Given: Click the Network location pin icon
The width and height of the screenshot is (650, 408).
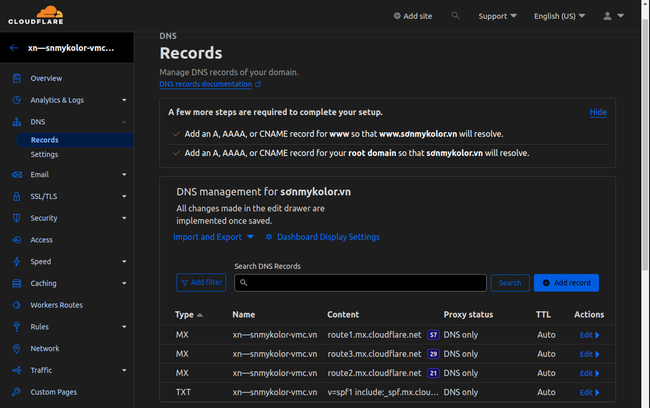Looking at the screenshot, I should coord(17,349).
